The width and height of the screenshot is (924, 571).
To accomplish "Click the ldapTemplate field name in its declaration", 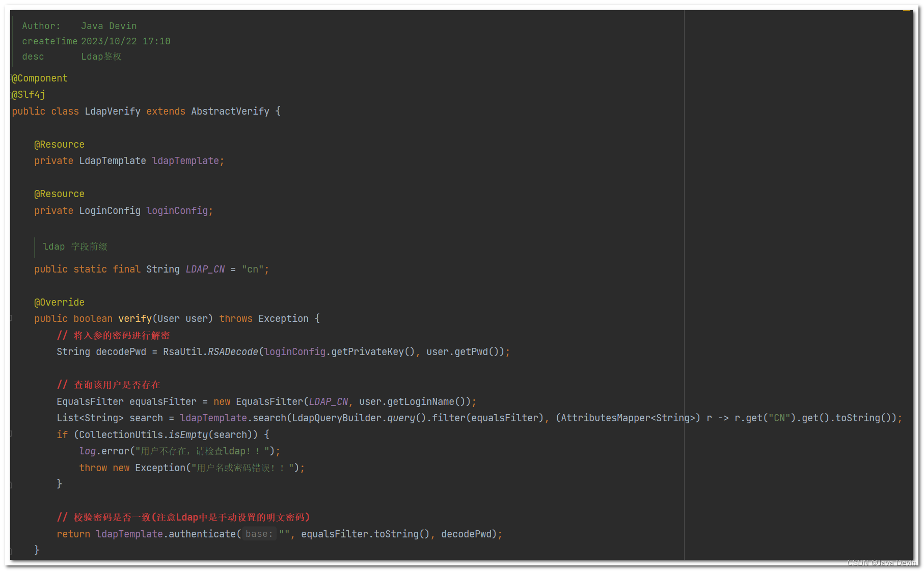I will 185,160.
